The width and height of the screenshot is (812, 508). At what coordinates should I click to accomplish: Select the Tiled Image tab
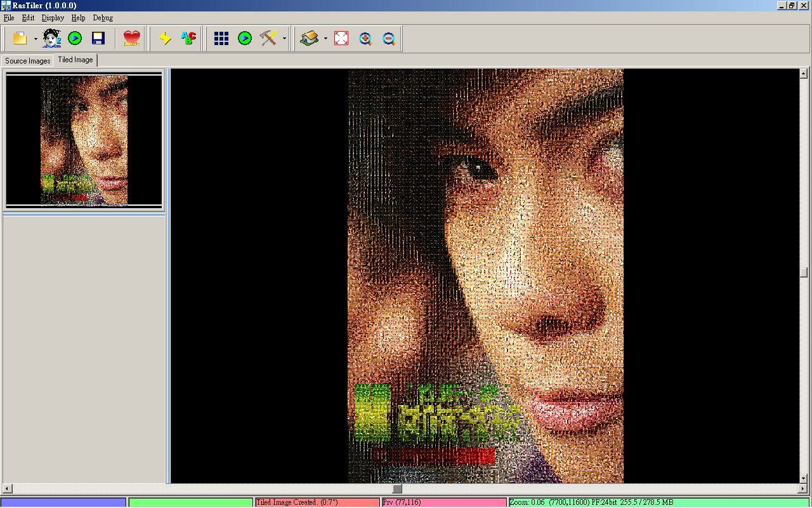pos(75,60)
